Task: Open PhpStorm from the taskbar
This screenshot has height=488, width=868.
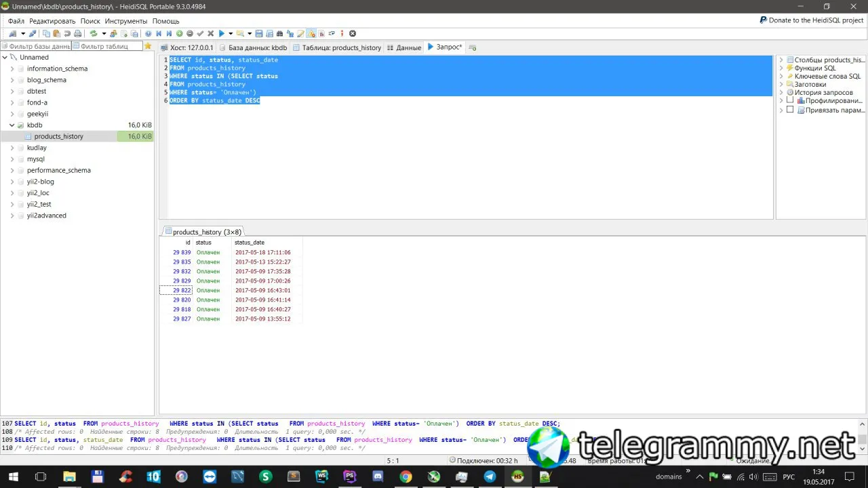Action: pyautogui.click(x=350, y=476)
